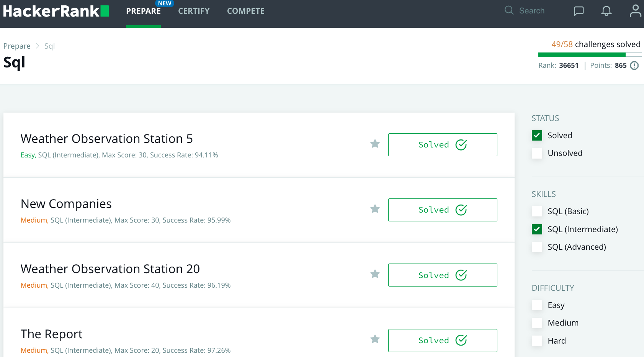The height and width of the screenshot is (357, 644).
Task: Open the HackerRank home logo
Action: pyautogui.click(x=56, y=11)
